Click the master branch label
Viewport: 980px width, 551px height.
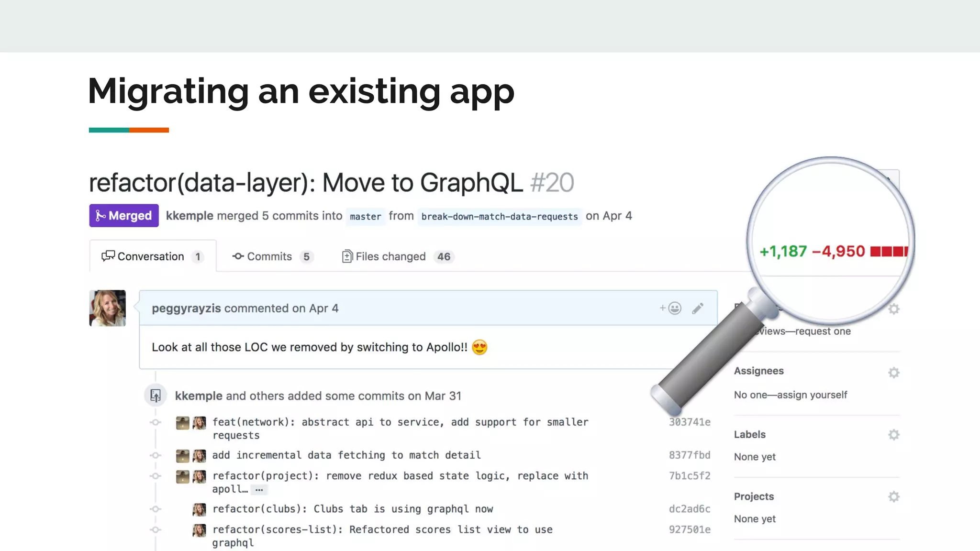coord(366,217)
